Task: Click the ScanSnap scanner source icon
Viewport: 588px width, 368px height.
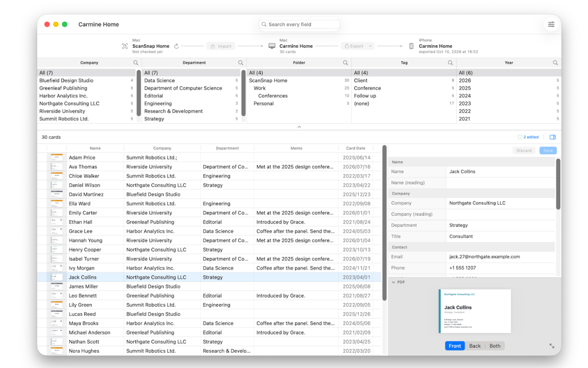Action: click(125, 46)
